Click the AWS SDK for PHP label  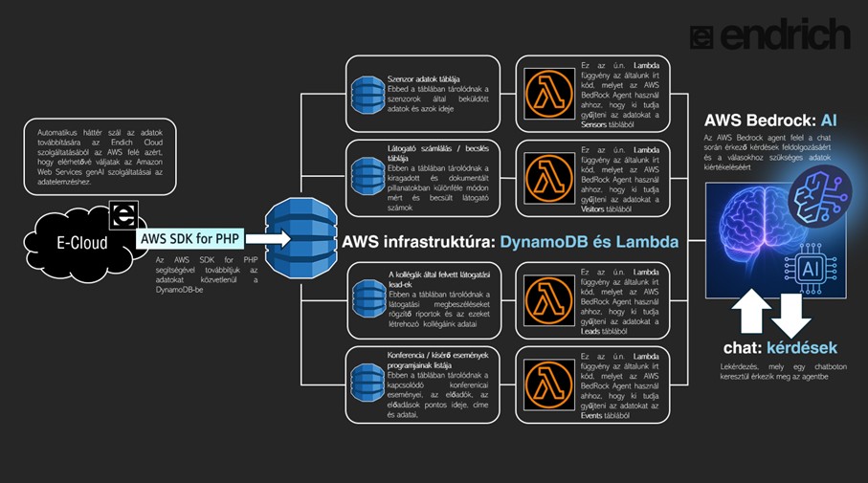pyautogui.click(x=189, y=239)
